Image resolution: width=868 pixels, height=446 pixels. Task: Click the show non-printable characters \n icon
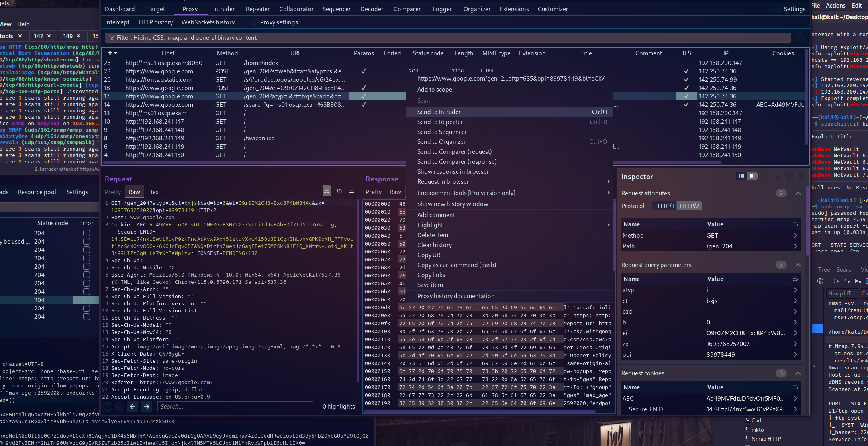click(x=339, y=191)
